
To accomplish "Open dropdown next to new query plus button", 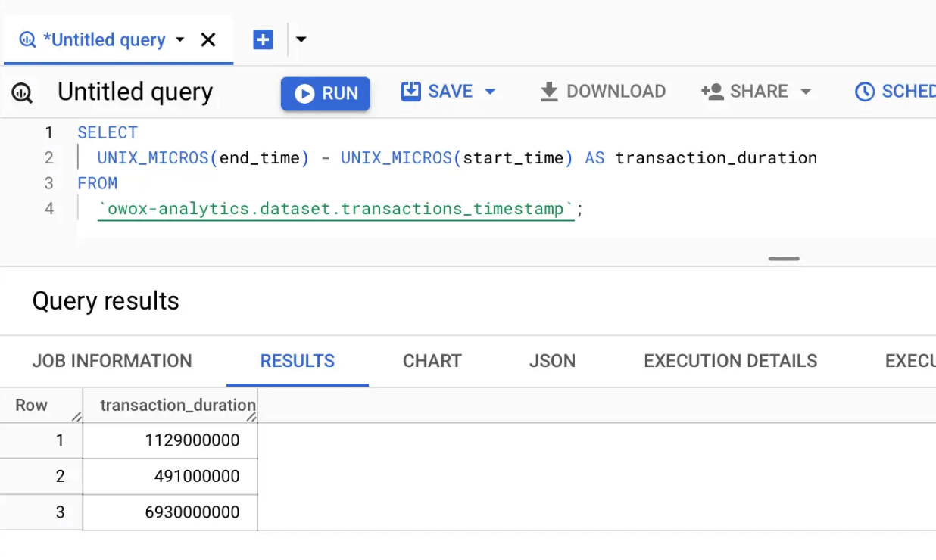I will point(301,39).
